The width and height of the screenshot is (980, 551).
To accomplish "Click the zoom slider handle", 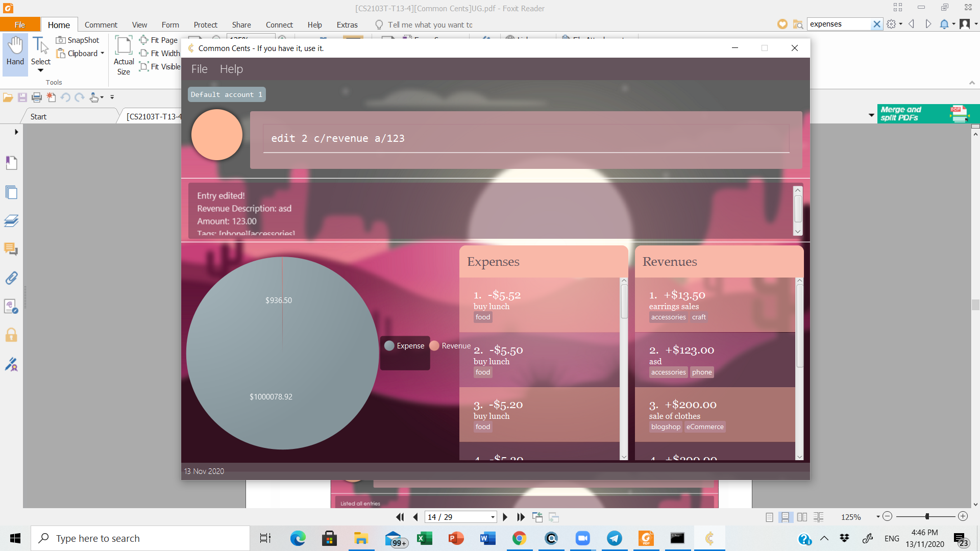I will 927,517.
